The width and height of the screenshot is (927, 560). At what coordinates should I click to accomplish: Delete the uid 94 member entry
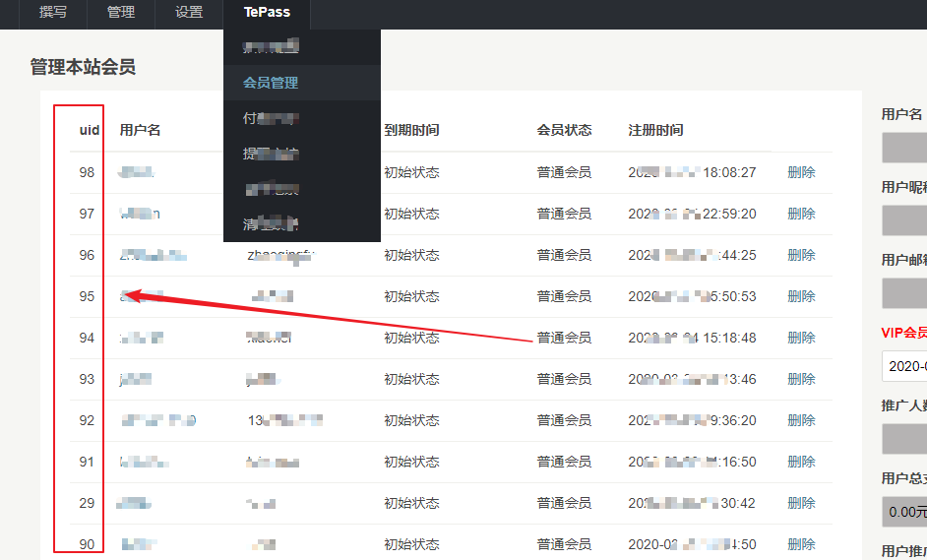click(801, 338)
